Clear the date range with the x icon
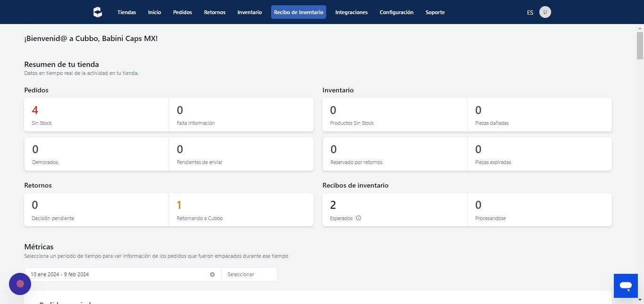The image size is (644, 304). [x=212, y=274]
